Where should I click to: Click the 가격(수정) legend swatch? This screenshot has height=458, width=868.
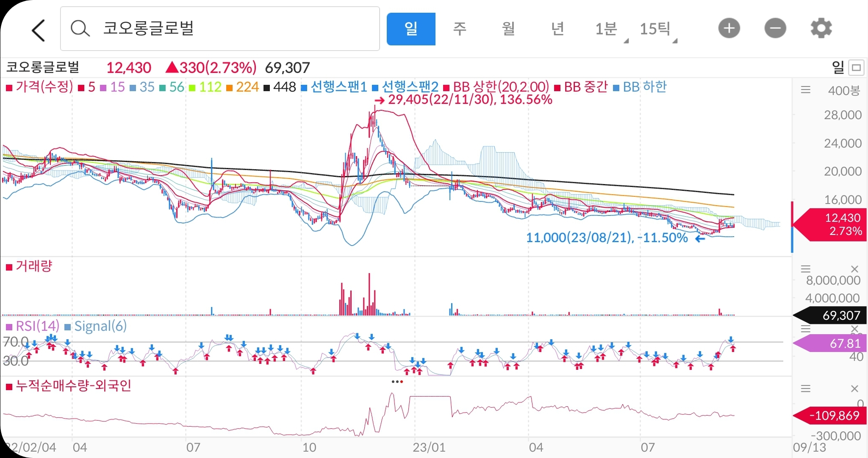click(x=9, y=88)
